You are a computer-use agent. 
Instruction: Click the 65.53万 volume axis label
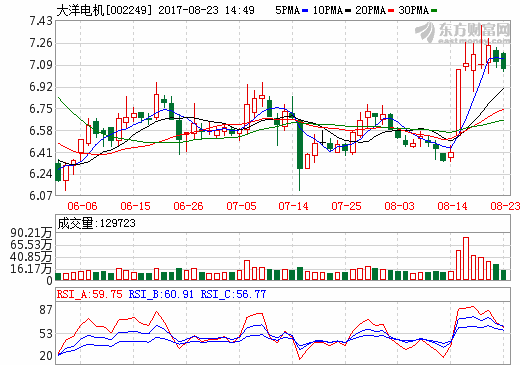click(x=31, y=245)
